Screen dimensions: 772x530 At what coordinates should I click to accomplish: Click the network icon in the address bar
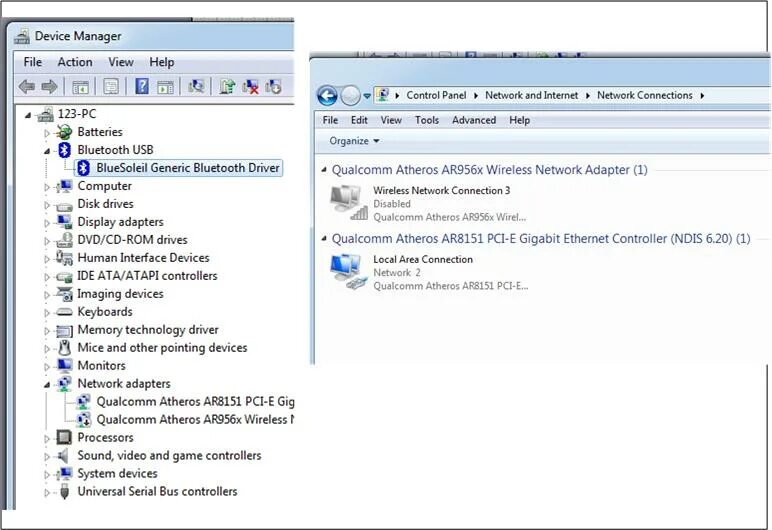pyautogui.click(x=383, y=95)
